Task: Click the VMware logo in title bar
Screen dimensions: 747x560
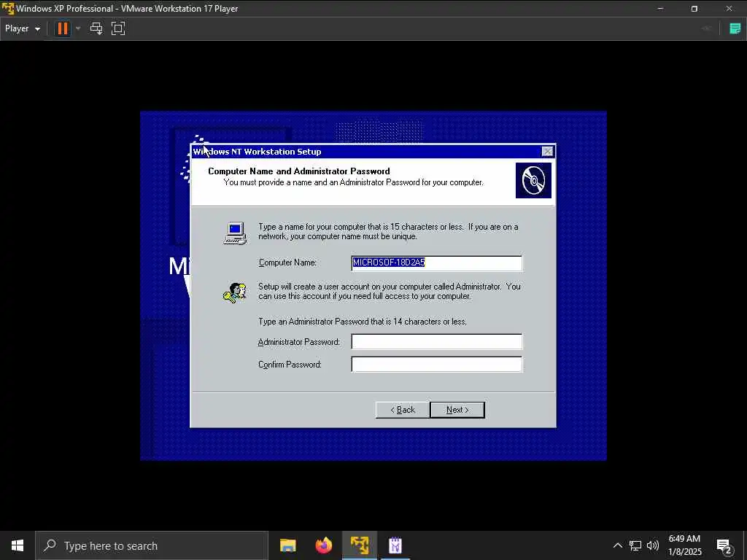Action: click(8, 9)
